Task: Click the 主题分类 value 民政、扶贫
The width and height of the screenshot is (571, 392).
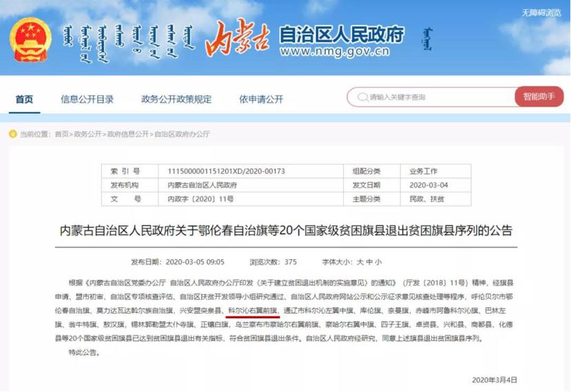Action: point(427,199)
